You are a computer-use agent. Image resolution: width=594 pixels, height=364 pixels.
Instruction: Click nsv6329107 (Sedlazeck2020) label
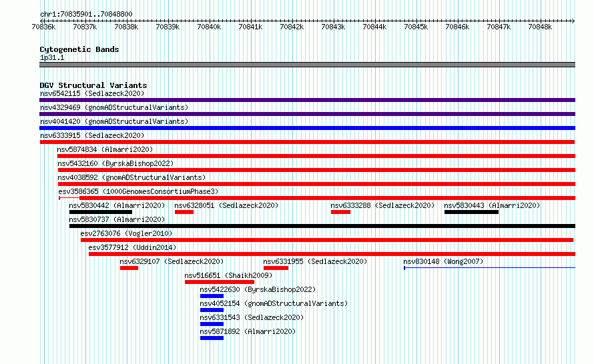click(x=172, y=261)
